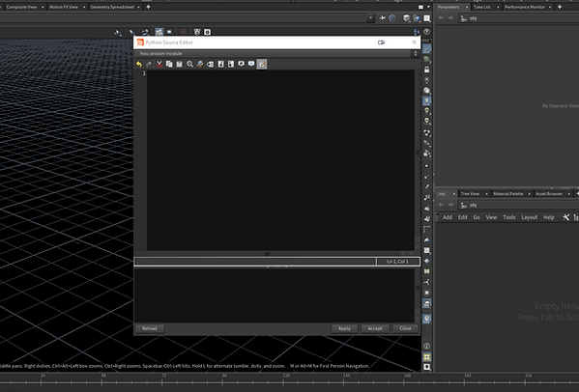Click the Accept button
The width and height of the screenshot is (579, 392).
375,328
